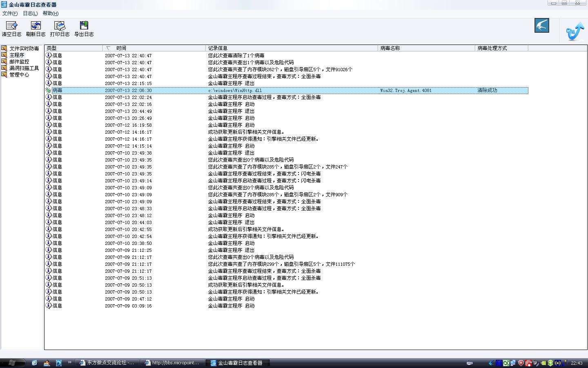Click the timestamp 2007-07-09 20:51:13

pos(128,278)
